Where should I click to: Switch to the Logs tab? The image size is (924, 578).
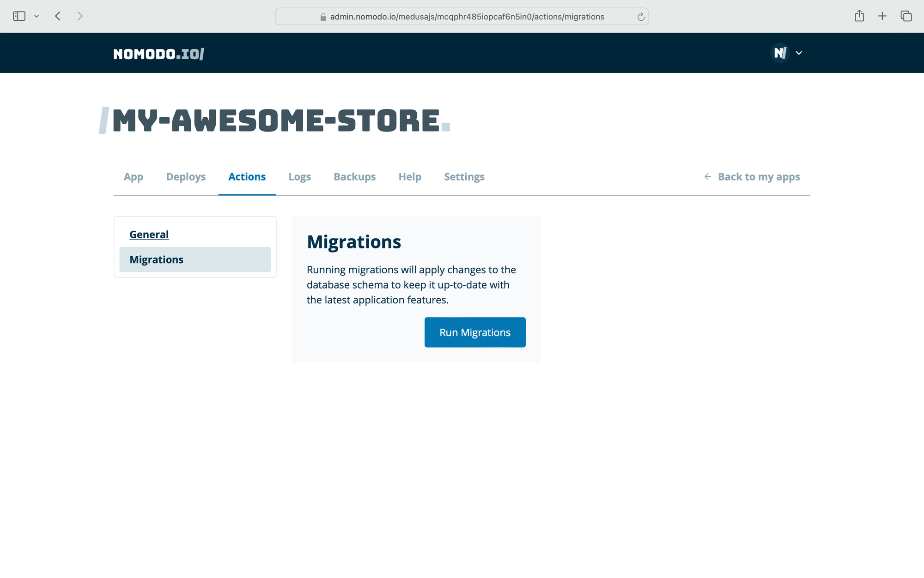click(299, 177)
